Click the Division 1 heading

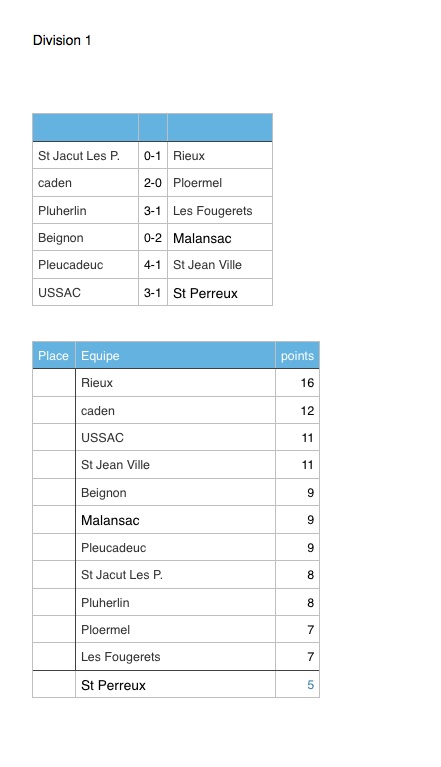[62, 40]
